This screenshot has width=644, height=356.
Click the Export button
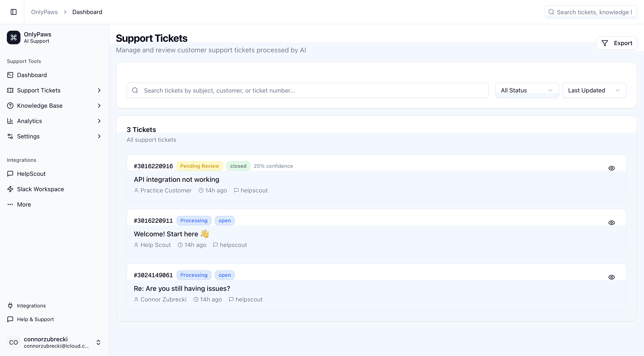617,43
